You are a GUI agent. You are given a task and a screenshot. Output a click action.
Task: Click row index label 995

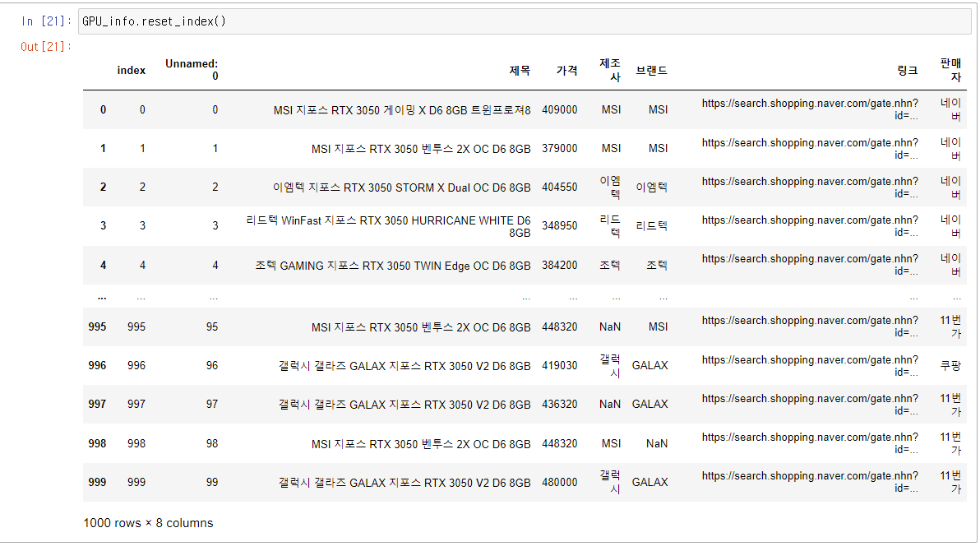click(x=98, y=327)
